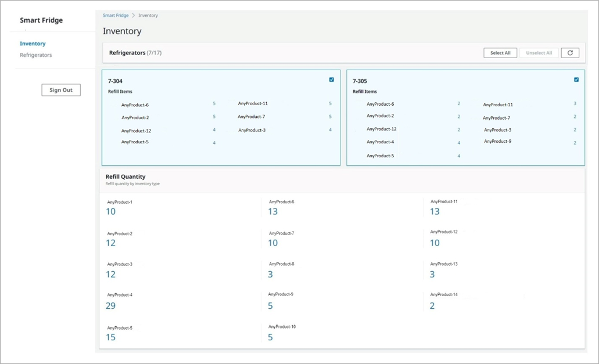Click the Unselect All button
The image size is (599, 364).
539,53
